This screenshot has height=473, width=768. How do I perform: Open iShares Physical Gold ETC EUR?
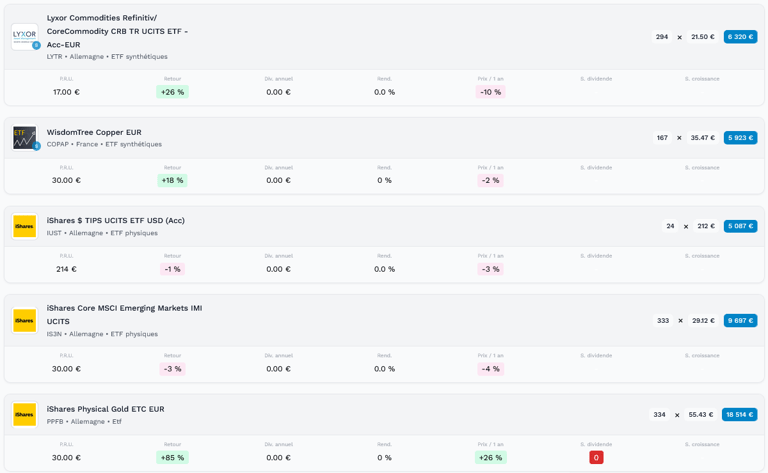click(x=105, y=409)
